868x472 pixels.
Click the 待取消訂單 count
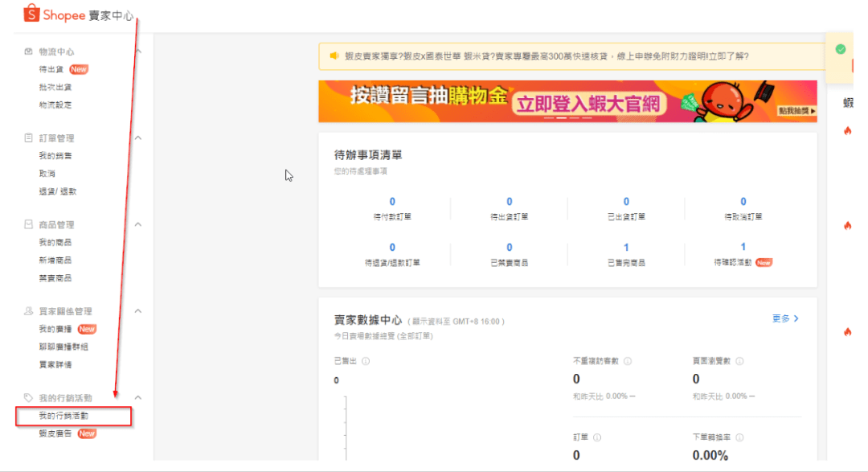[743, 202]
